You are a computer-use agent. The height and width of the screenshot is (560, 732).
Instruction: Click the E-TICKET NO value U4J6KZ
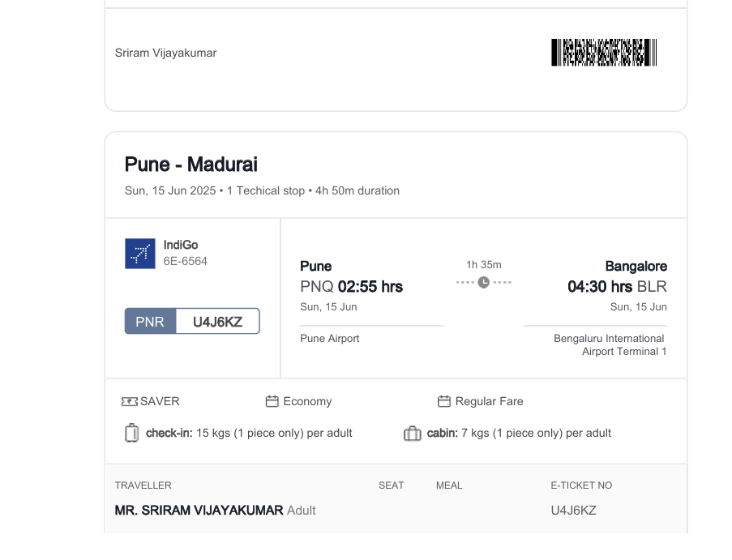[x=574, y=511]
